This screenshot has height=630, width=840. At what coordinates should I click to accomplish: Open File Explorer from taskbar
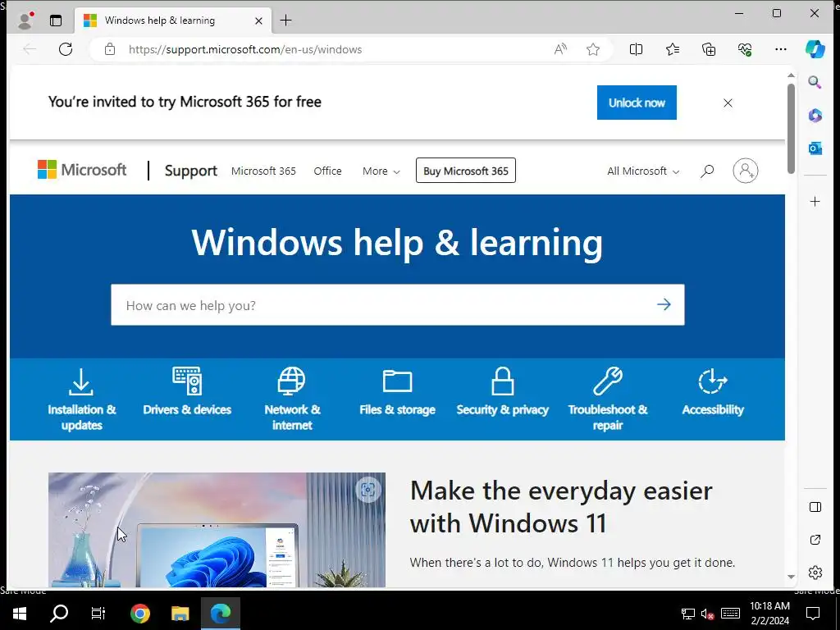click(180, 613)
